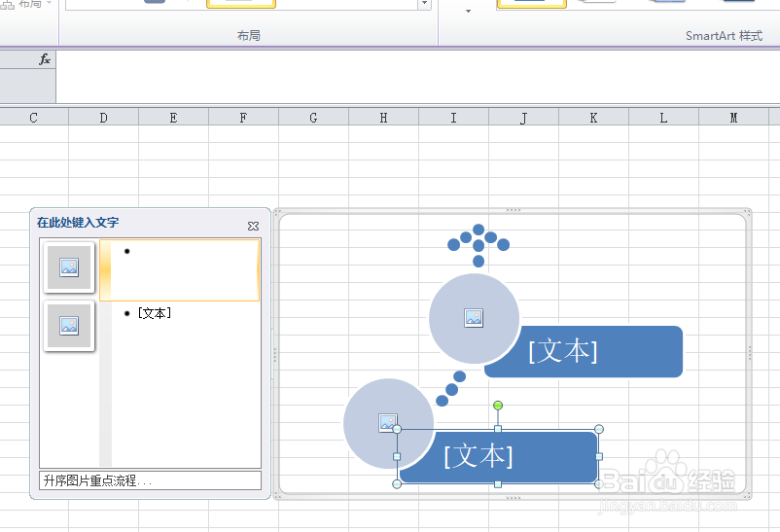
Task: Select column G header
Action: coord(313,118)
